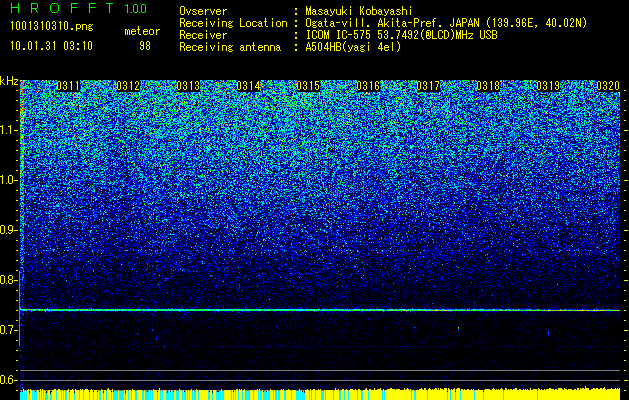629x400 pixels.
Task: Click the 0319 time marker
Action: pos(548,86)
